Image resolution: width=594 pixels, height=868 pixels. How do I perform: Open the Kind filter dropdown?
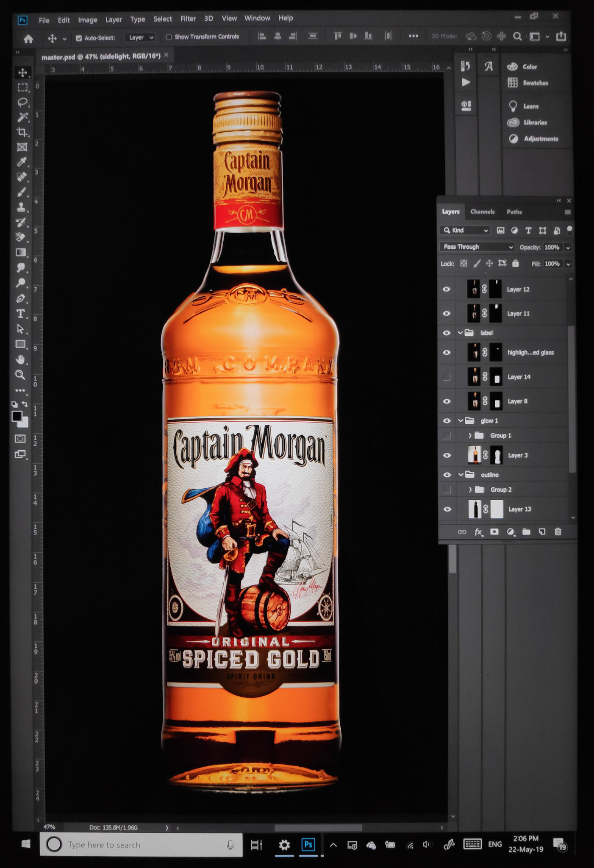point(464,230)
